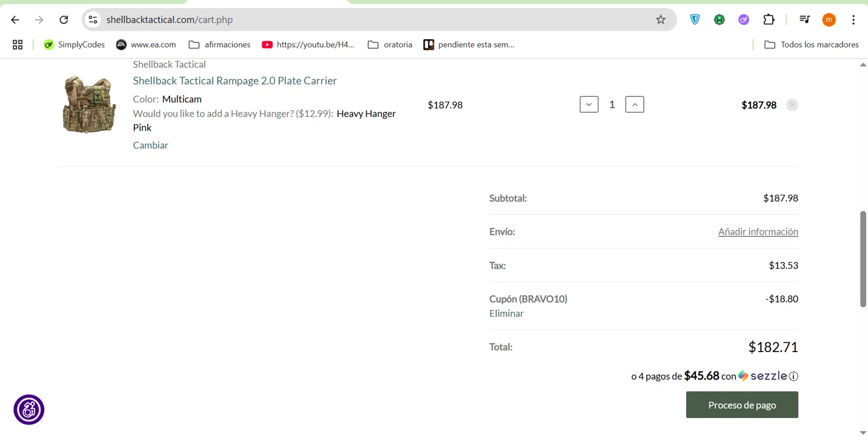868x436 pixels.
Task: Open the accessibility widget icon
Action: point(29,409)
